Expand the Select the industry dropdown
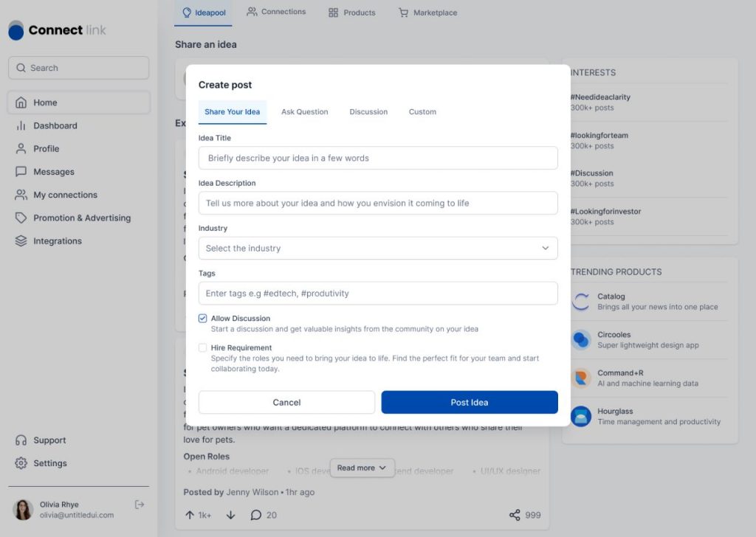Image resolution: width=756 pixels, height=537 pixels. (378, 249)
